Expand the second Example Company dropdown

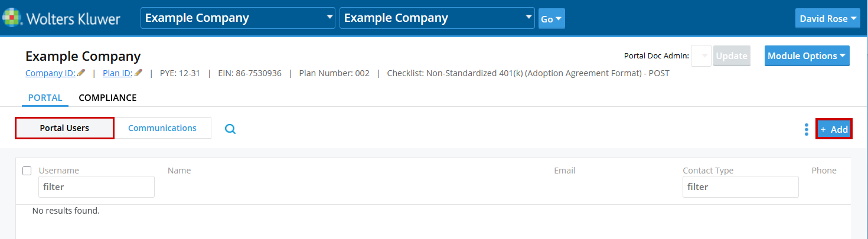[x=436, y=18]
